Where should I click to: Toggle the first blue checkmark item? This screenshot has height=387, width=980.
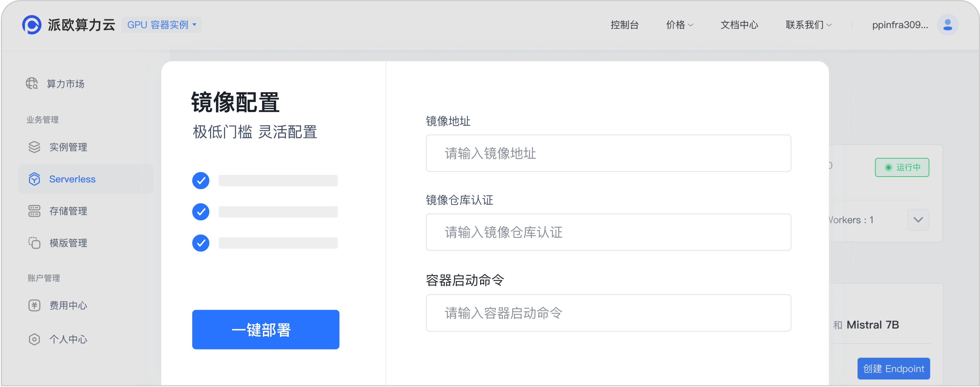[201, 181]
